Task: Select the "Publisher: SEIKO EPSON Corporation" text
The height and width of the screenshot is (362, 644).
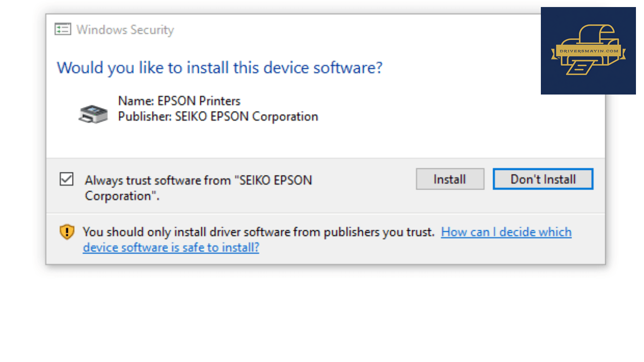Action: tap(218, 116)
